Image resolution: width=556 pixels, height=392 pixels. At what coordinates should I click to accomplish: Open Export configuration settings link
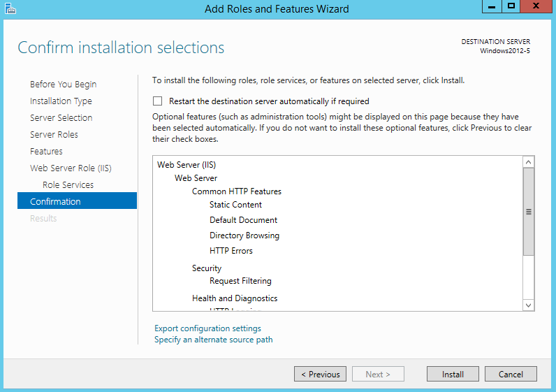[207, 328]
